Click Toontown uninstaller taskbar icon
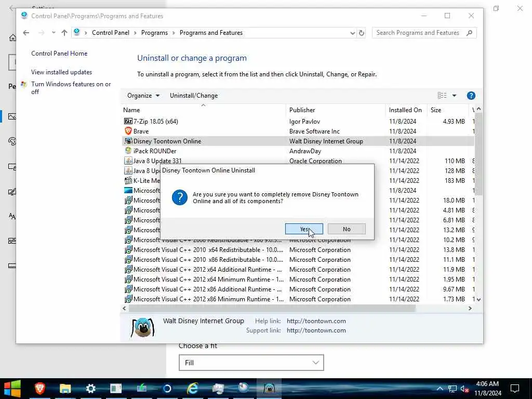Image resolution: width=532 pixels, height=399 pixels. (269, 389)
